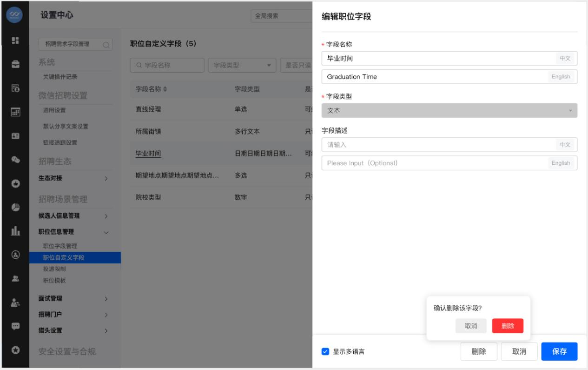The height and width of the screenshot is (370, 588).
Task: Save the field with 保存 button
Action: 559,352
